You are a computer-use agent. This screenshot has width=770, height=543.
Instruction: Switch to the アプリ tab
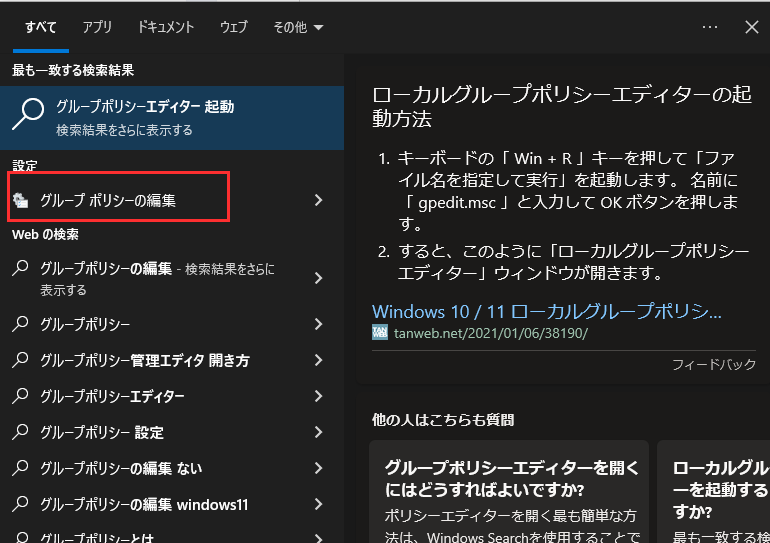point(97,27)
